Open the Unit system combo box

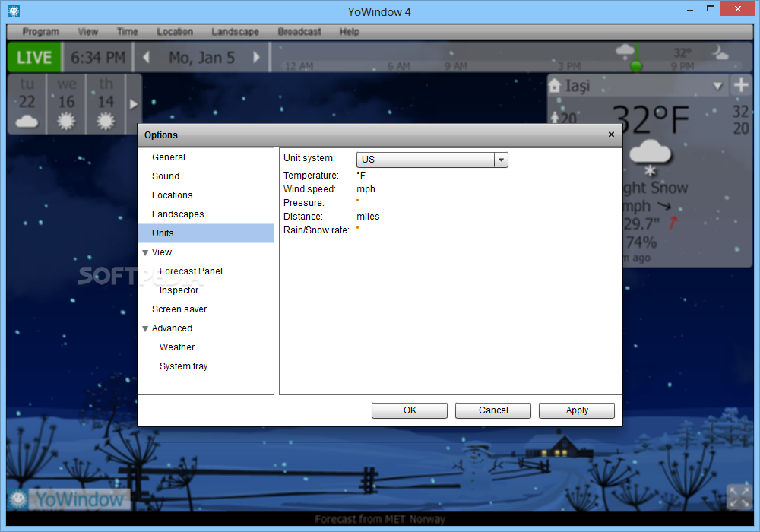coord(432,160)
